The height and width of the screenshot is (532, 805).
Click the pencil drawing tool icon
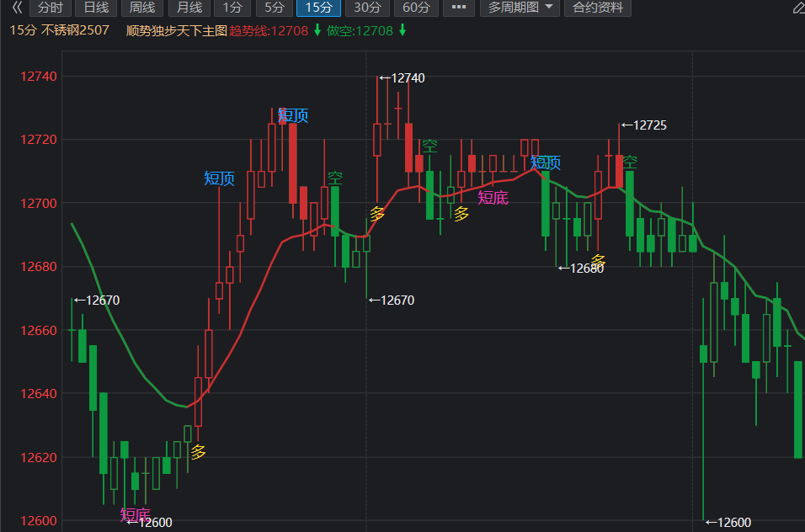pos(798,8)
